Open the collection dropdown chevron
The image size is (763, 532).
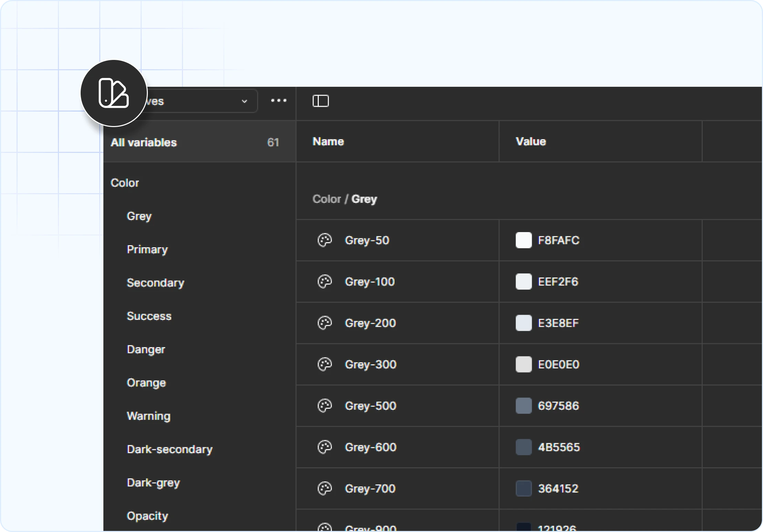pyautogui.click(x=244, y=101)
